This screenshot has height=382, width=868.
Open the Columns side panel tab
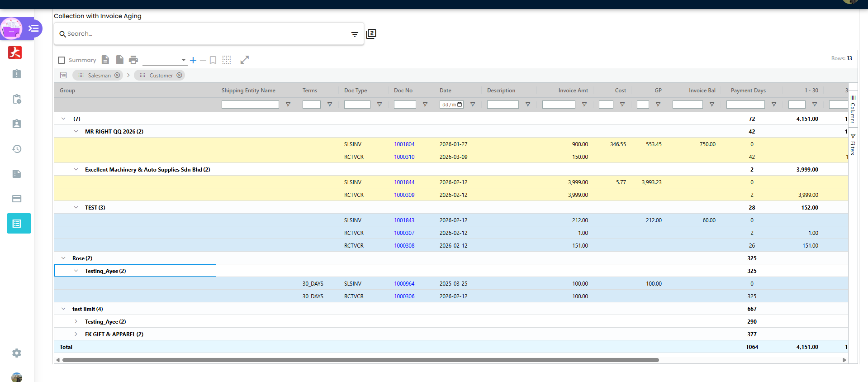coord(853,109)
